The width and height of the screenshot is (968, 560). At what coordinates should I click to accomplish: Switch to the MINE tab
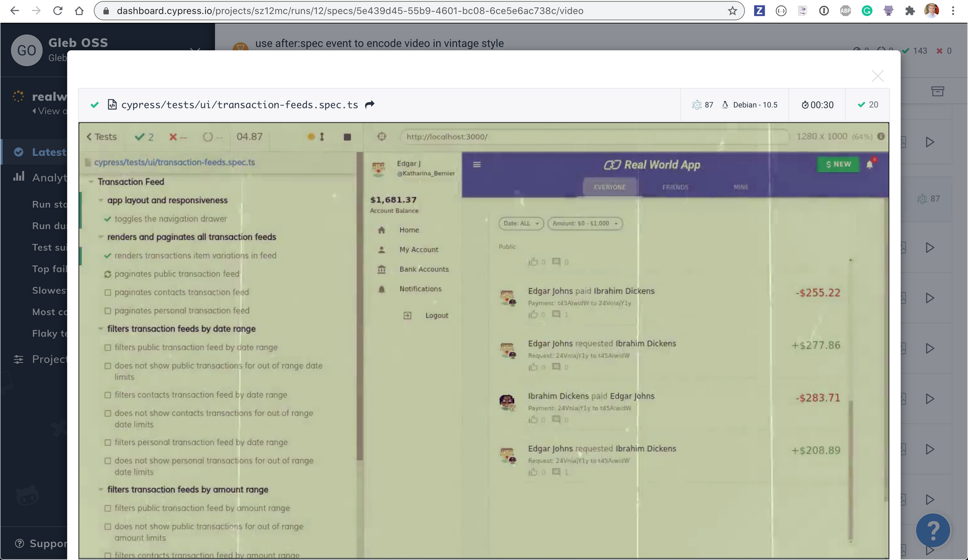pyautogui.click(x=741, y=187)
